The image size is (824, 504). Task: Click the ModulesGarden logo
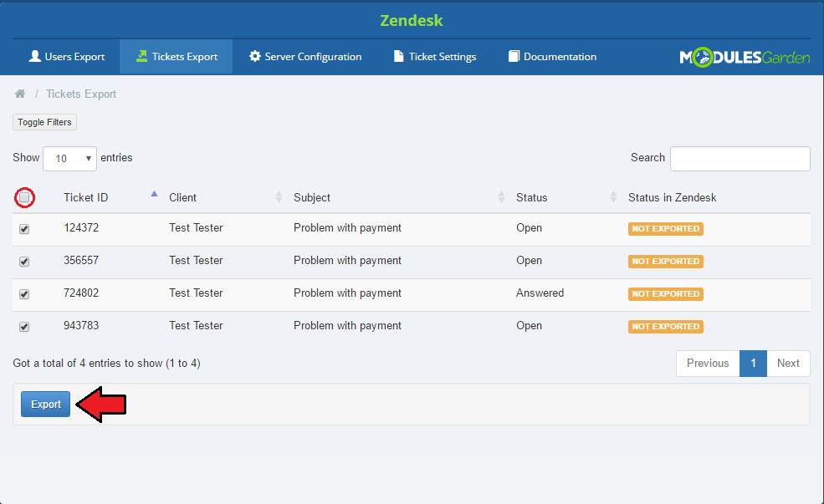[x=745, y=57]
